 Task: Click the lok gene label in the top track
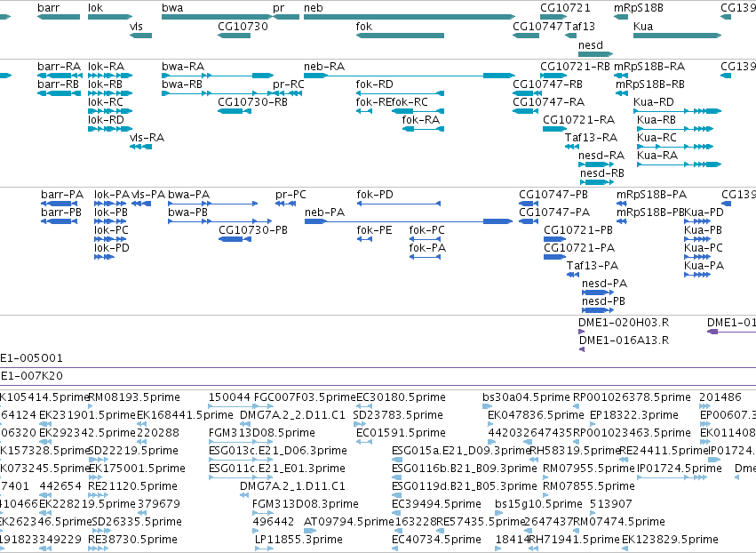[95, 8]
